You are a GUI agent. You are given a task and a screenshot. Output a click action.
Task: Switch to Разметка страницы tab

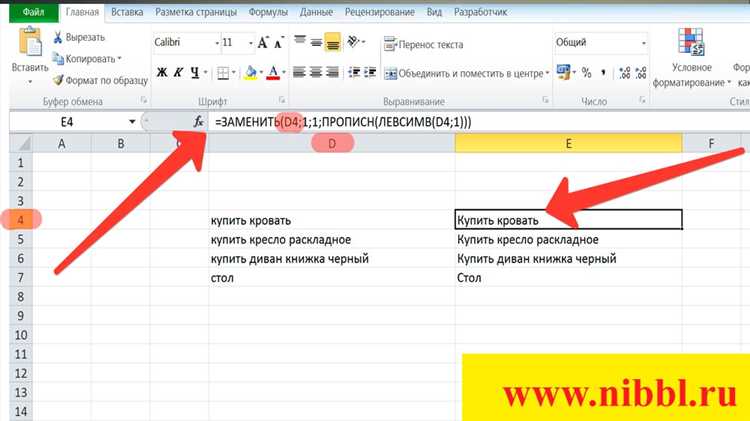[196, 12]
